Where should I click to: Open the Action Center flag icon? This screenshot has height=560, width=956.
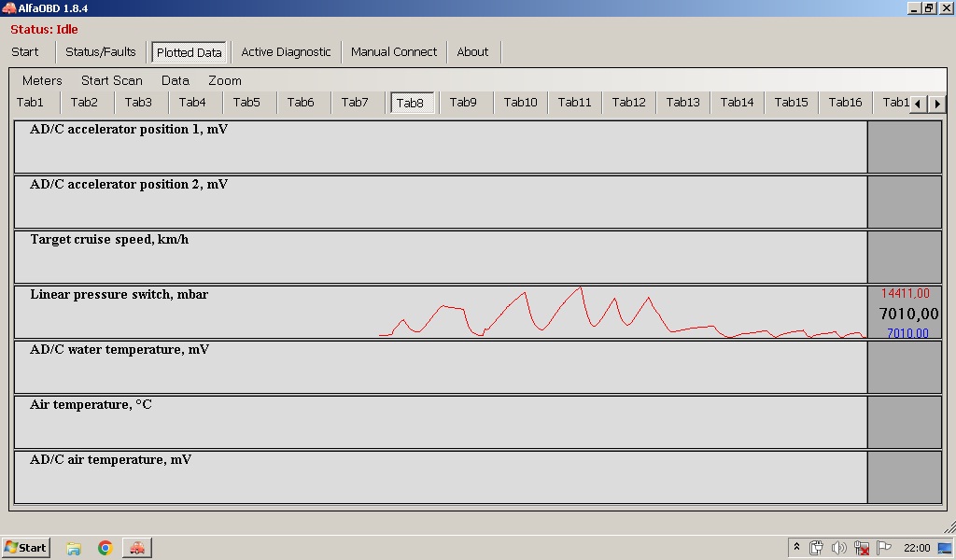[x=883, y=548]
